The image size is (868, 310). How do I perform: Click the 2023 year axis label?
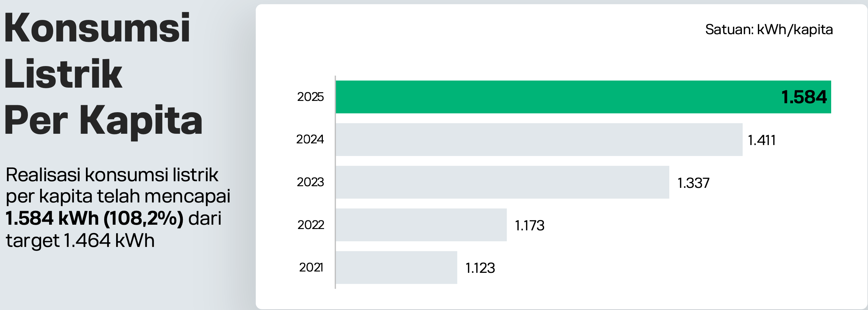(310, 182)
